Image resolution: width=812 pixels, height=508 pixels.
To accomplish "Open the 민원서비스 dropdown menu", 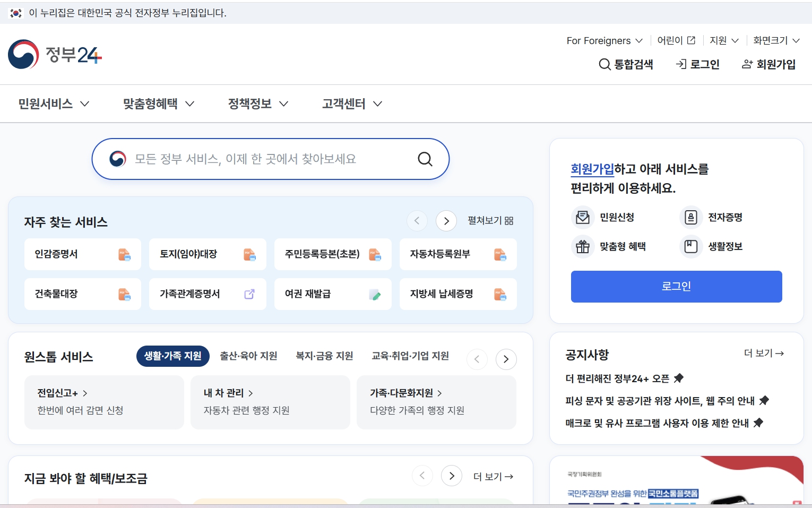I will pyautogui.click(x=53, y=104).
